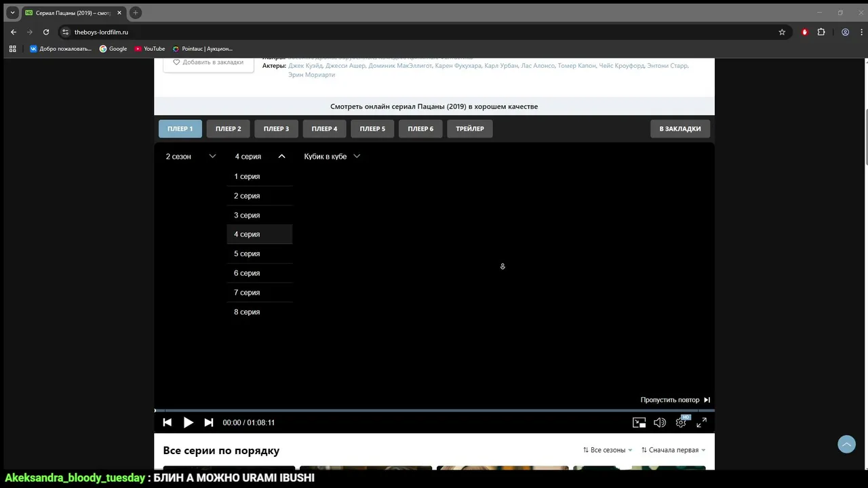The image size is (868, 488).
Task: Start video with the play button
Action: coord(189,422)
